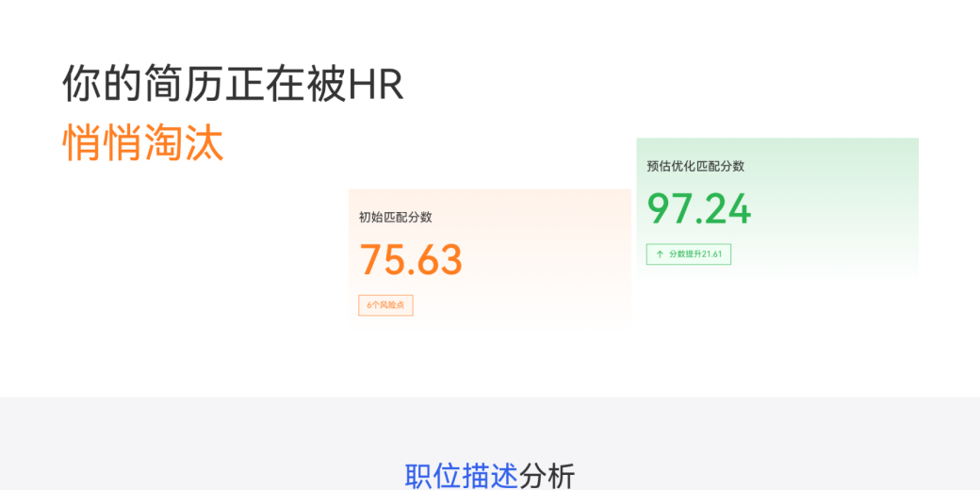Screen dimensions: 980x490
Task: Select the initial score value 75.63
Action: 411,259
